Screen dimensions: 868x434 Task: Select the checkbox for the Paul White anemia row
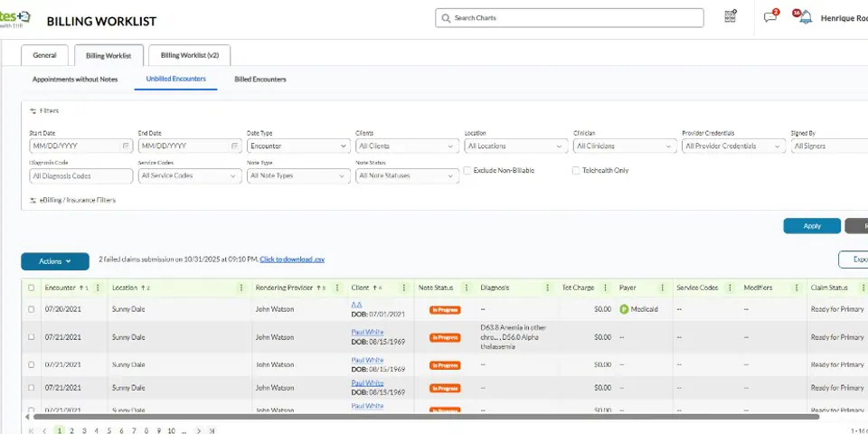(31, 337)
